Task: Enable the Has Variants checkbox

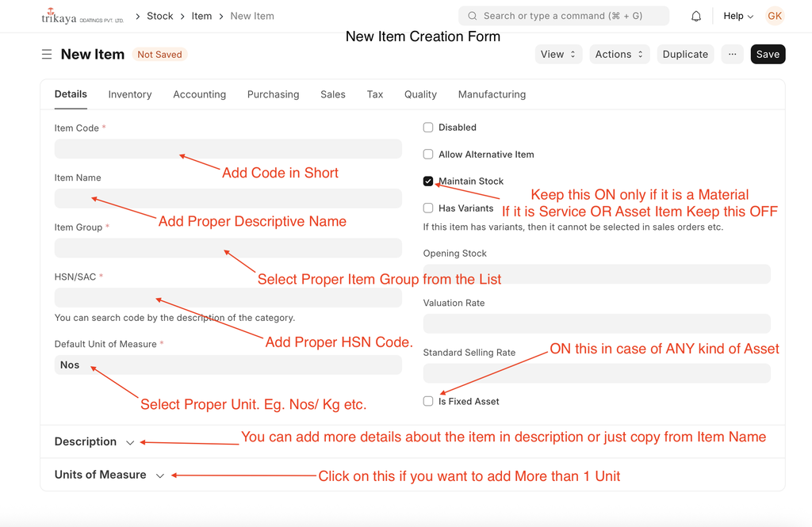Action: (x=427, y=208)
